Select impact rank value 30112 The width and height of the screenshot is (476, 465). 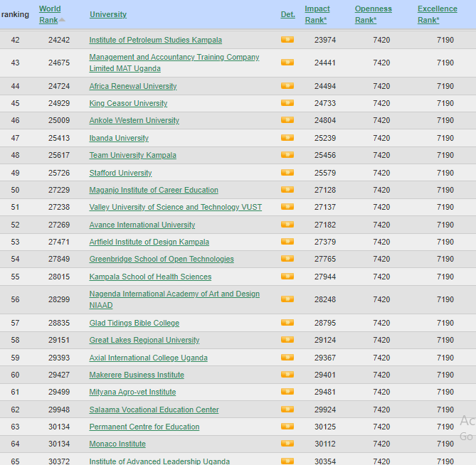(325, 444)
